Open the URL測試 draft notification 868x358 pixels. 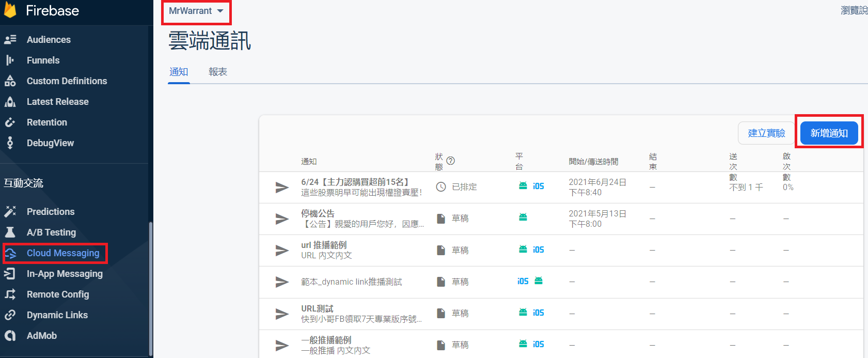[x=317, y=308]
